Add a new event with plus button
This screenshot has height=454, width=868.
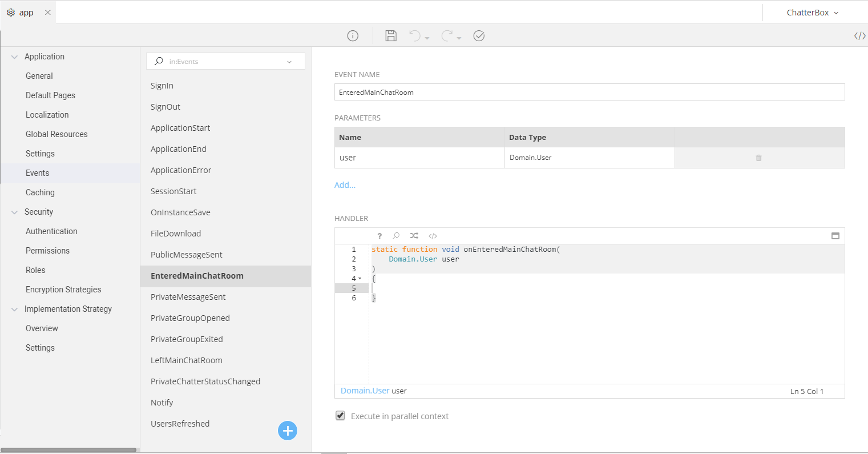tap(288, 431)
